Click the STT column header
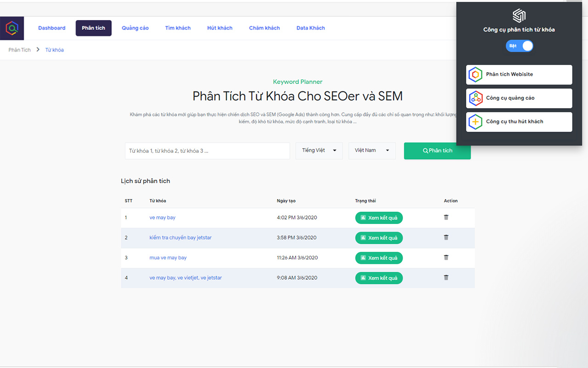The width and height of the screenshot is (588, 368). pos(129,201)
